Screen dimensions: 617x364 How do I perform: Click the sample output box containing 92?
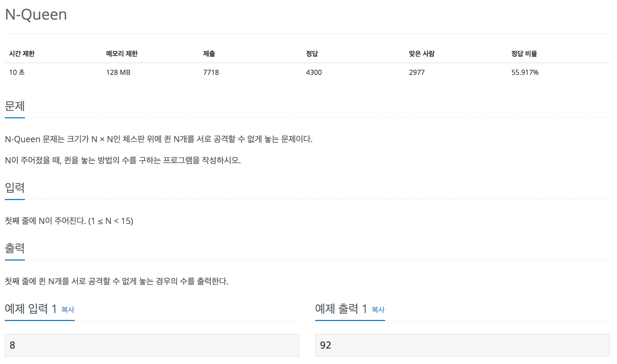[x=462, y=345]
